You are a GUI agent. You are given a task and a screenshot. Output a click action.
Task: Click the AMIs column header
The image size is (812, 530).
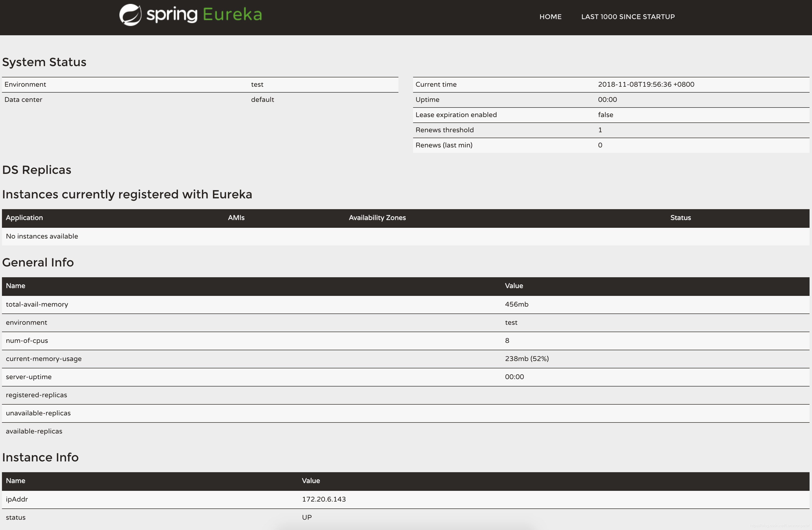pos(236,218)
